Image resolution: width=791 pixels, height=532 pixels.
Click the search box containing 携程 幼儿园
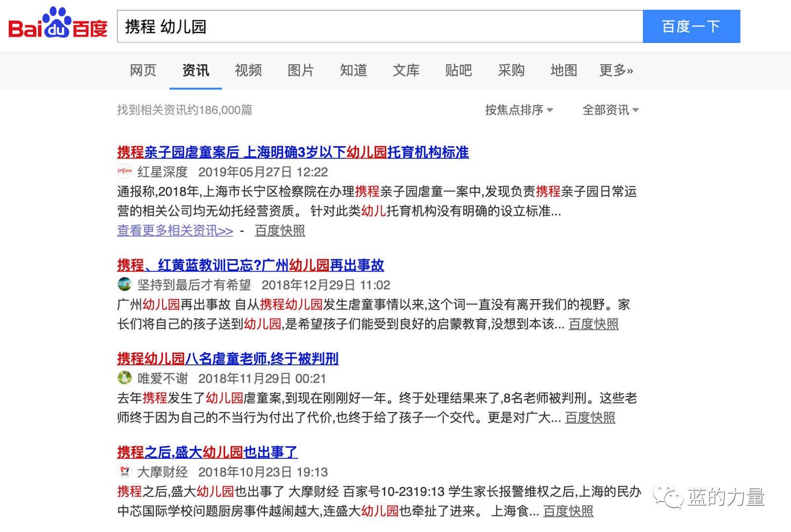[380, 27]
